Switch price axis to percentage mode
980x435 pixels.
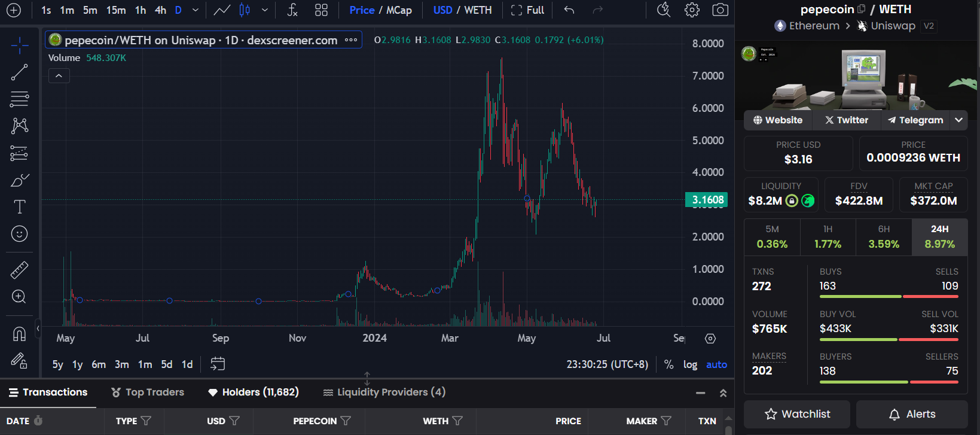click(x=668, y=364)
